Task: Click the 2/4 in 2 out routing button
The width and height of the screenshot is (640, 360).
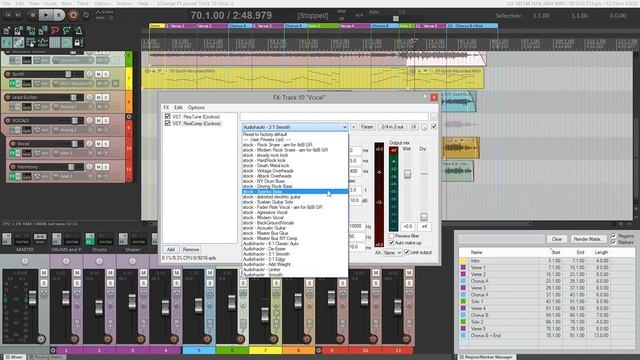Action: (392, 127)
